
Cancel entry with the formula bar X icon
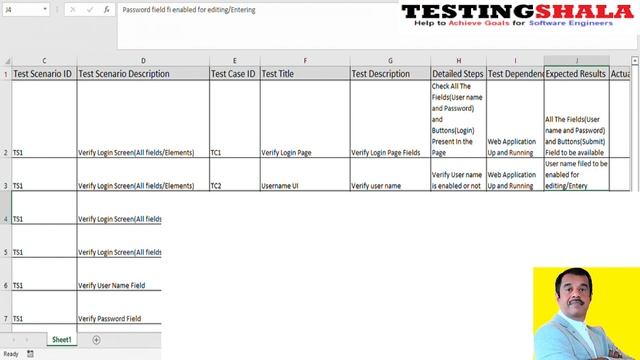(73, 9)
